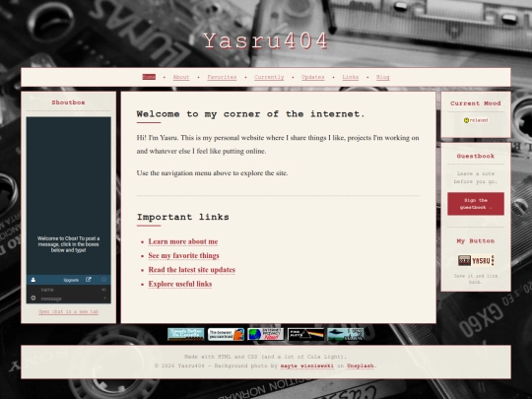Toggle the sound icon next to name field
This screenshot has width=532, height=399.
[x=103, y=290]
